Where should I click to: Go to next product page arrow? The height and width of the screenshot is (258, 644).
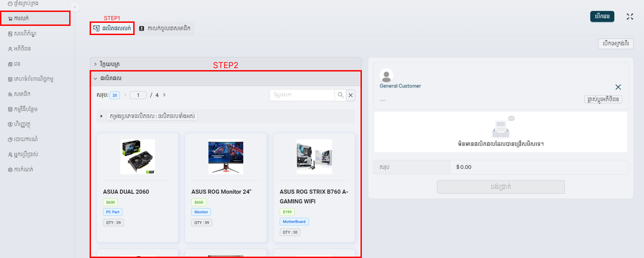click(164, 95)
